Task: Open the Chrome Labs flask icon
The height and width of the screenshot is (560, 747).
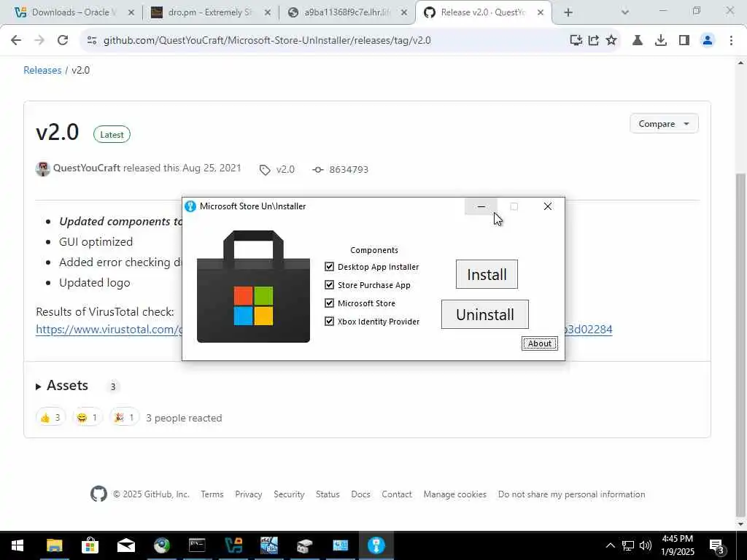Action: 638,41
